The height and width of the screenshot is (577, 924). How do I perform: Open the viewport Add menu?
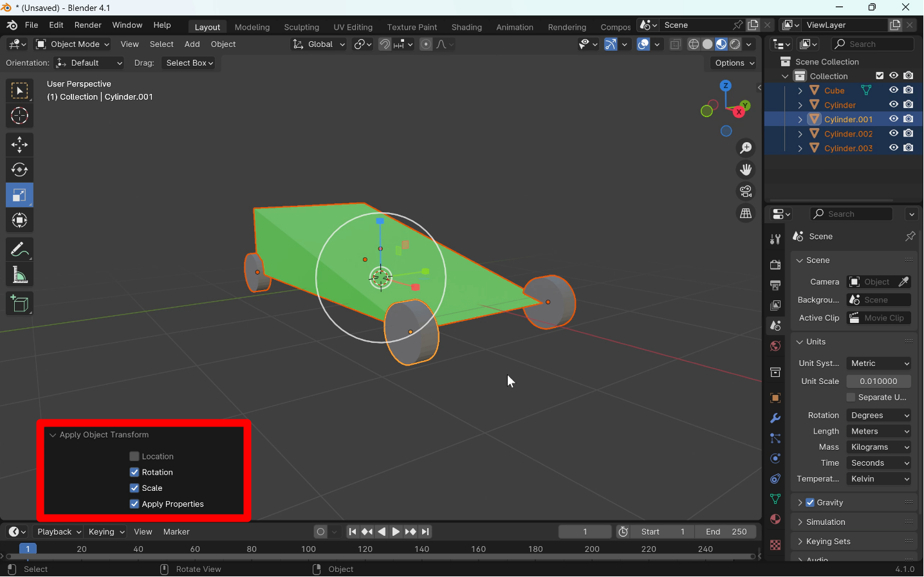click(x=192, y=44)
